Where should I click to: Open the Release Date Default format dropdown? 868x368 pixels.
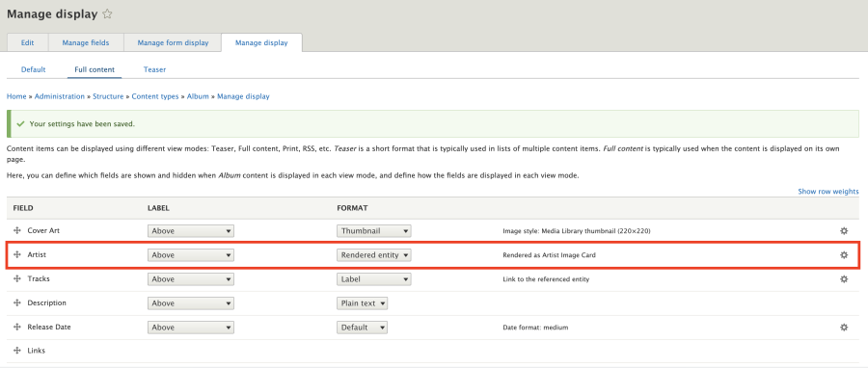pos(362,328)
